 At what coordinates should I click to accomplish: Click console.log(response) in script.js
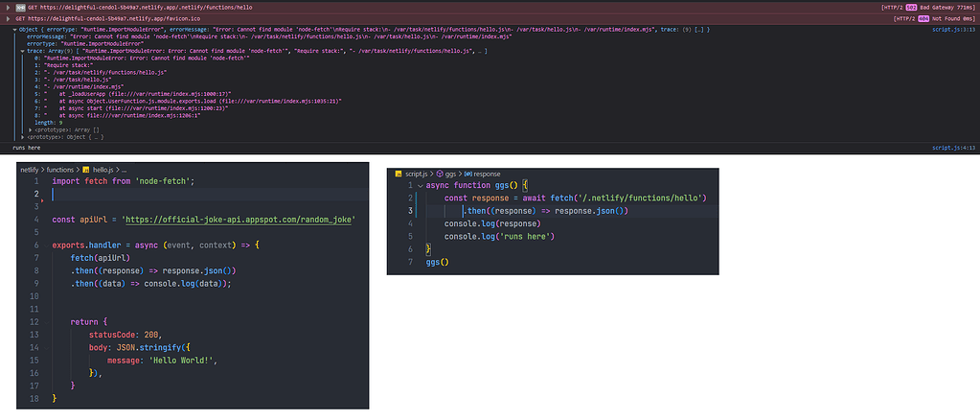coord(492,223)
